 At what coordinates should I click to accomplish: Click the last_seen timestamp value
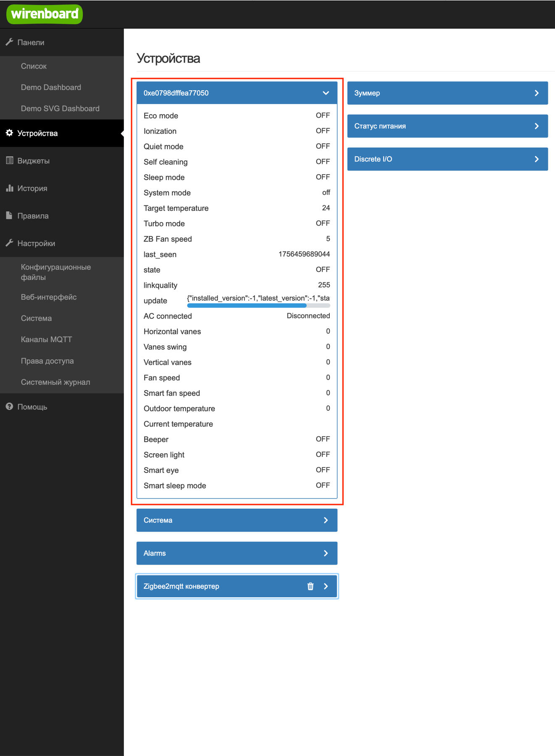tap(304, 254)
